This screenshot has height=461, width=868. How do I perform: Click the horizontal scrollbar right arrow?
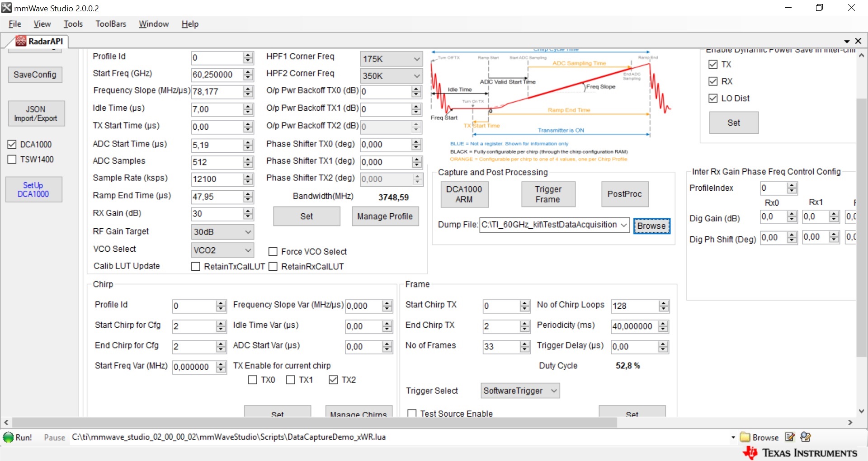(850, 423)
